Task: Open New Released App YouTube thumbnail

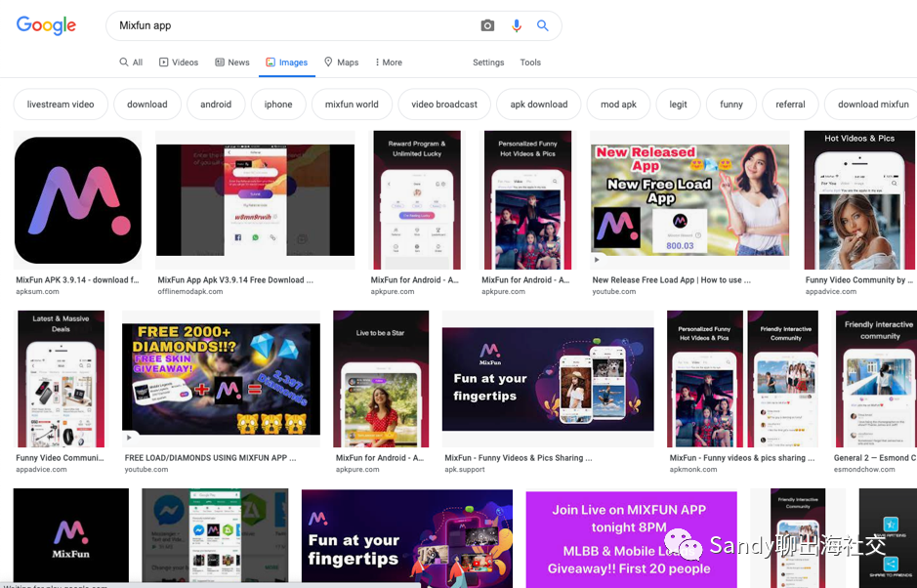Action: 690,200
